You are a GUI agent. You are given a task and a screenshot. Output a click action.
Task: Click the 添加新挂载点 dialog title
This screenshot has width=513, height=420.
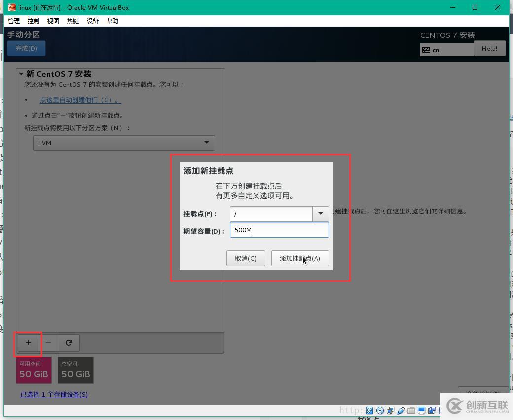point(208,170)
